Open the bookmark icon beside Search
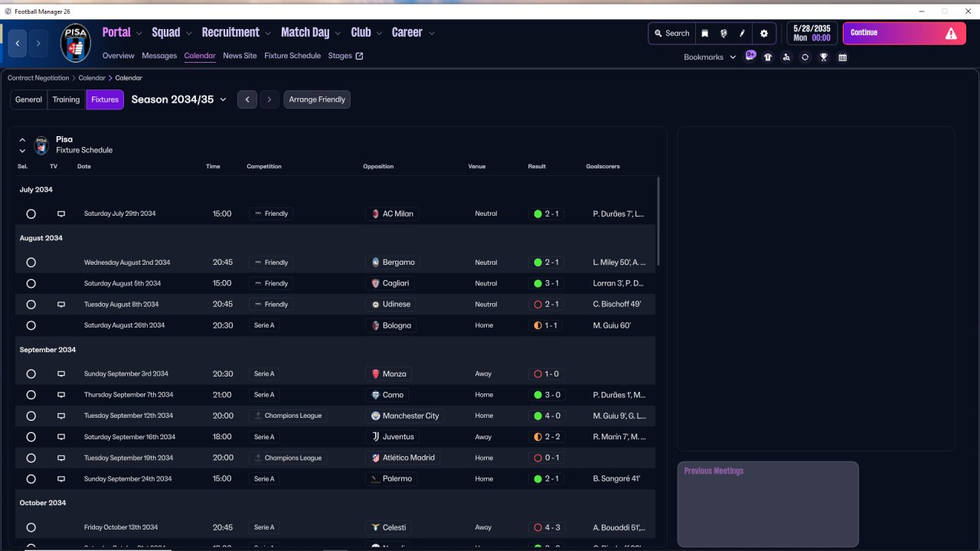The height and width of the screenshot is (551, 980). [705, 34]
